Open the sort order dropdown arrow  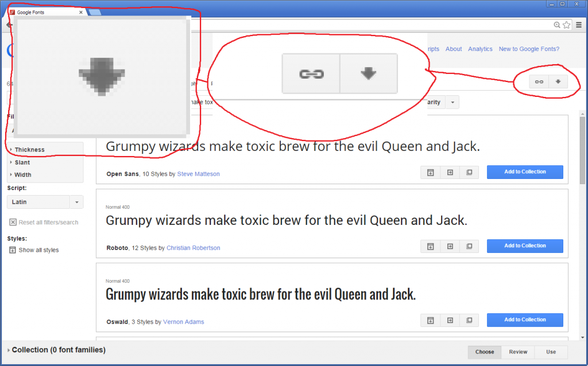[x=452, y=102]
